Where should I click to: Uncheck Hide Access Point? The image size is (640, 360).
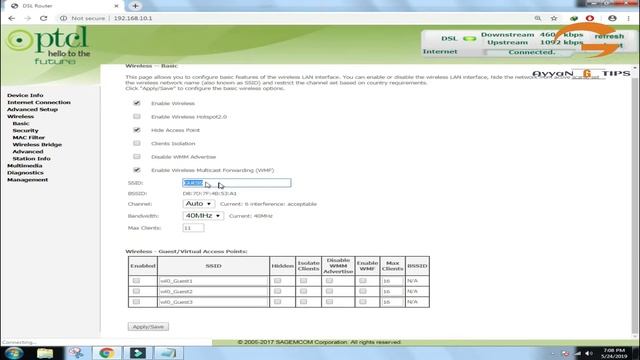click(137, 130)
